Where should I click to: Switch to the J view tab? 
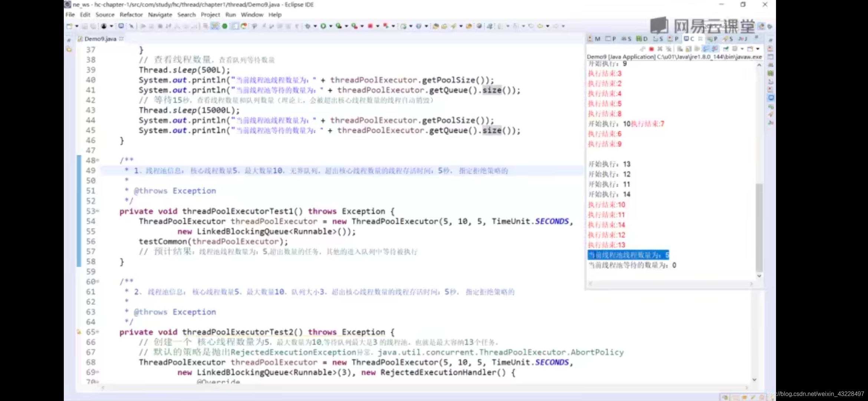coord(743,39)
